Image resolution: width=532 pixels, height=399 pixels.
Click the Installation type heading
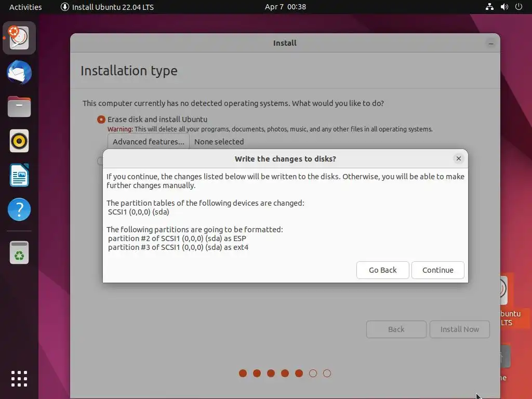click(129, 71)
